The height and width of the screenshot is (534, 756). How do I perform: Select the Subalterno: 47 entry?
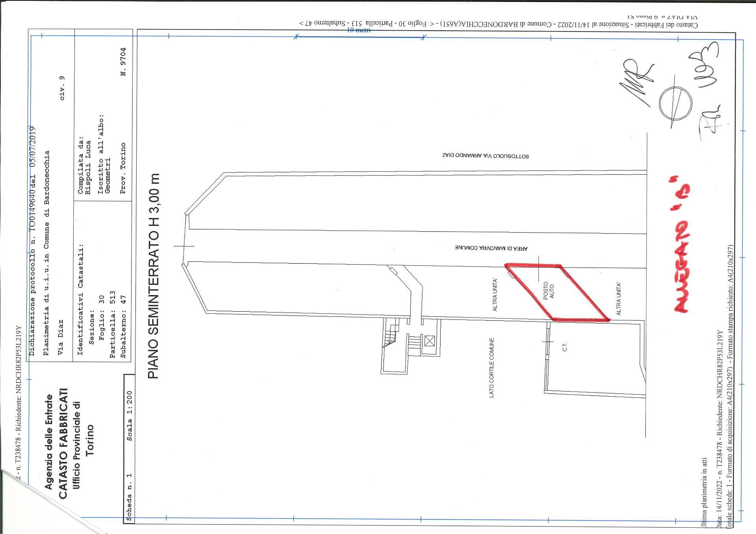click(123, 327)
